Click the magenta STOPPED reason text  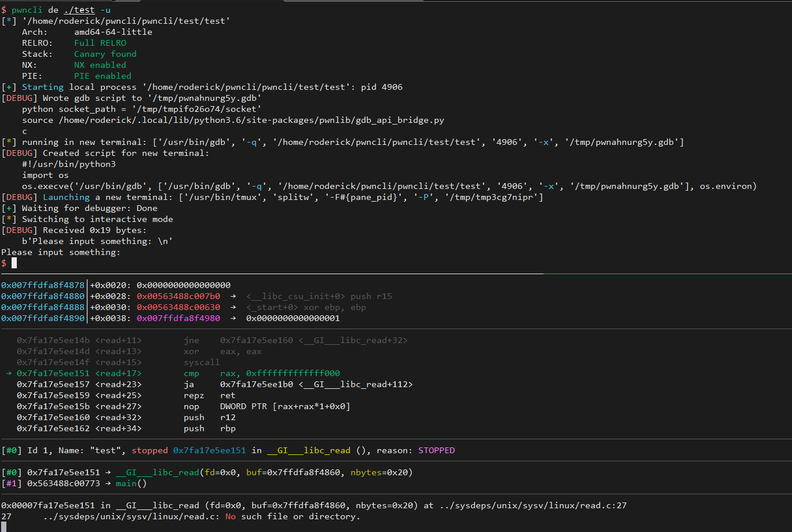436,450
